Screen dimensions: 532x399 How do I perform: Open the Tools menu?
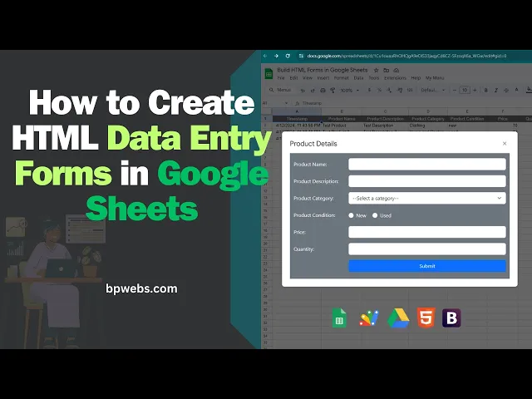(x=373, y=78)
